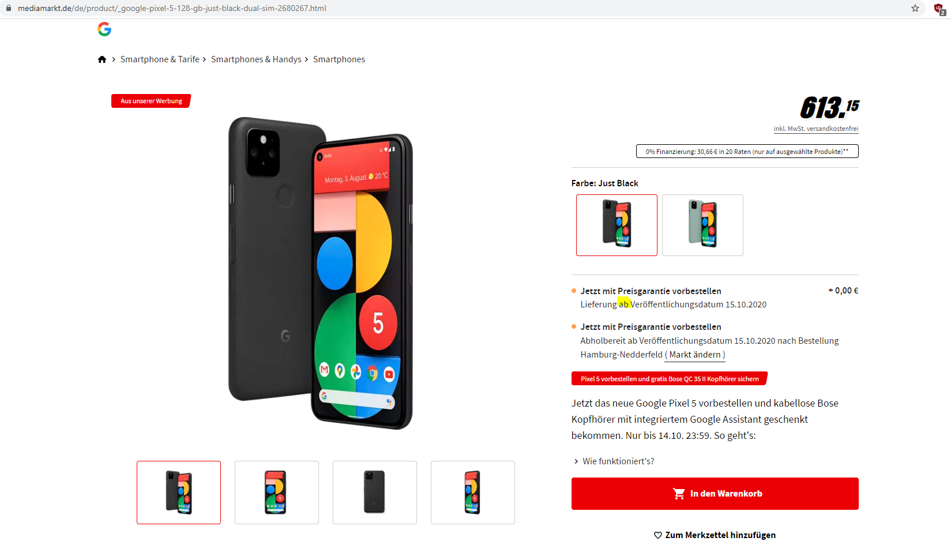This screenshot has height=560, width=951.
Task: Select the pickup preorder option at Hamburg-Nedderfeld
Action: (x=574, y=326)
